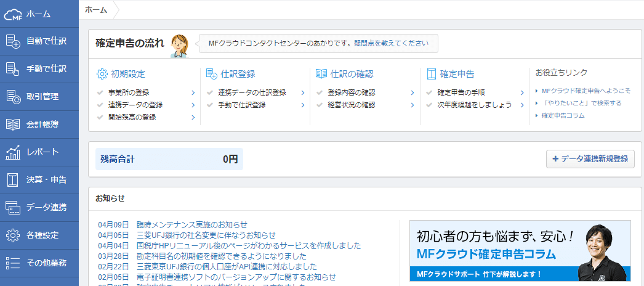The width and height of the screenshot is (644, 286).
Task: Click the MFクラウド確定申告コラム banner
Action: click(520, 251)
